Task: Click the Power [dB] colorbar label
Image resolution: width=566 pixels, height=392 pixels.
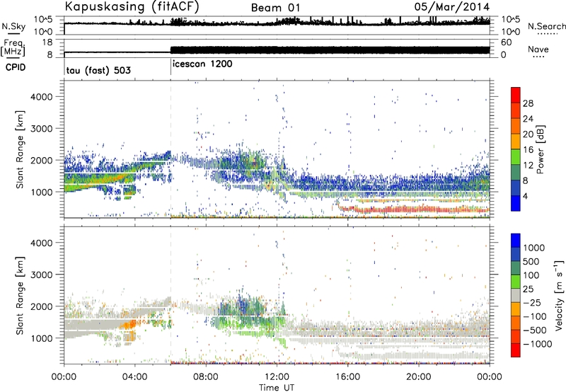Action: tap(540, 149)
